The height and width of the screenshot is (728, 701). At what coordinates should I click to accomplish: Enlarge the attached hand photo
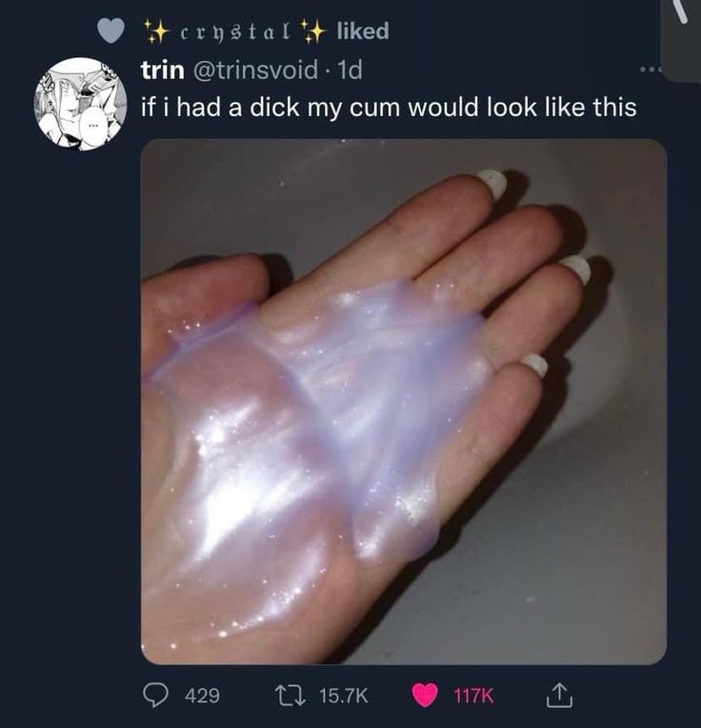pyautogui.click(x=404, y=401)
